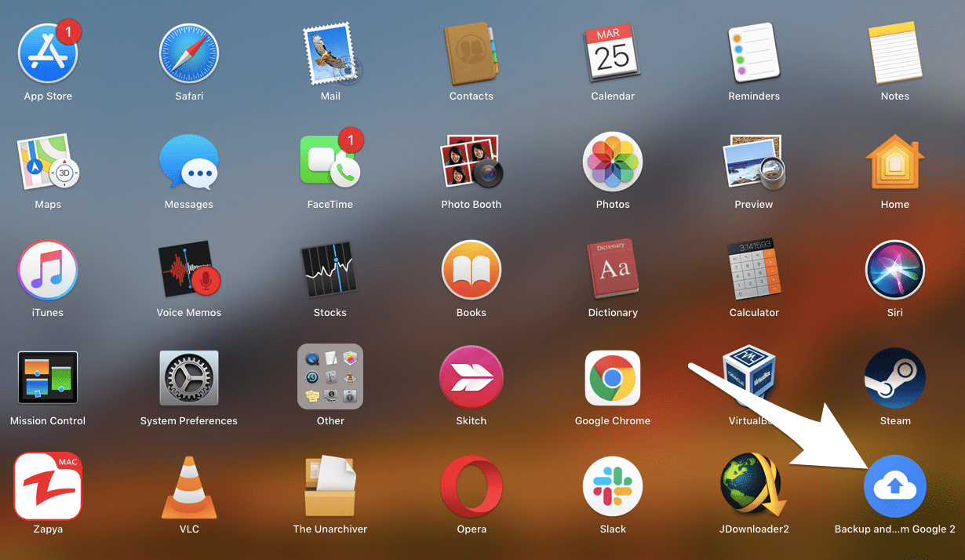Open the Mail app
965x560 pixels.
[330, 53]
